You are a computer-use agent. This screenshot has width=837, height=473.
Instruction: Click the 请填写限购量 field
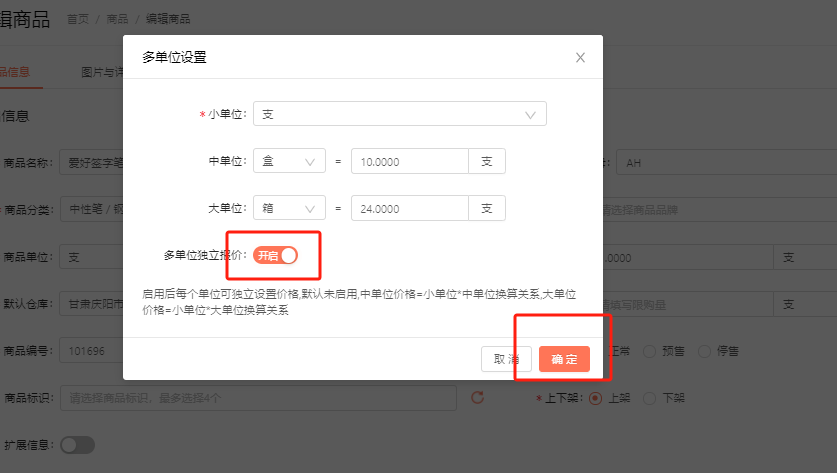(688, 304)
